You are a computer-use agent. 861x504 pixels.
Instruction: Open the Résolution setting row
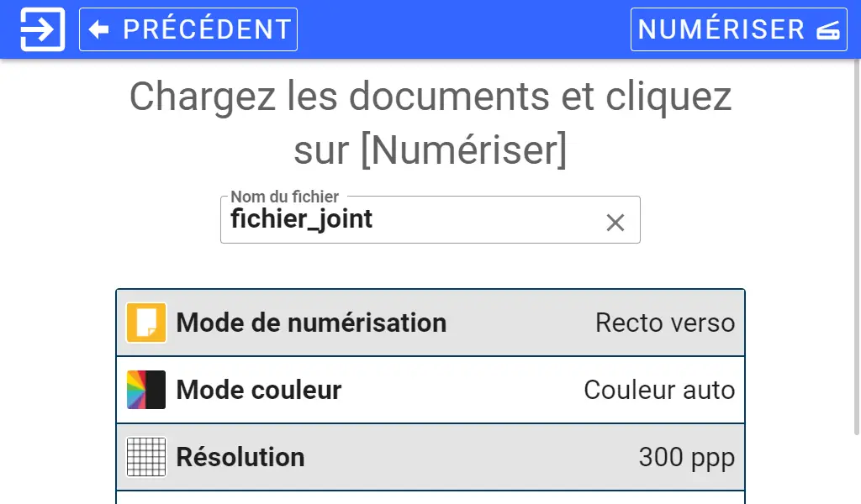[x=430, y=457]
